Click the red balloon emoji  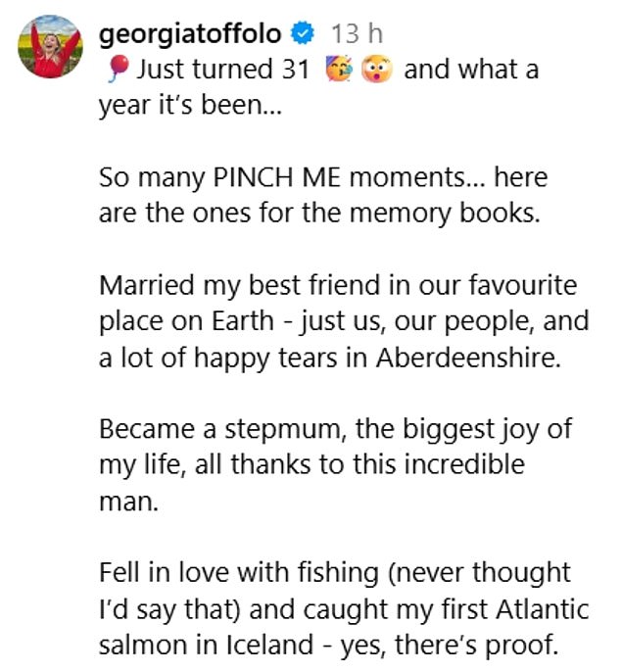click(117, 70)
